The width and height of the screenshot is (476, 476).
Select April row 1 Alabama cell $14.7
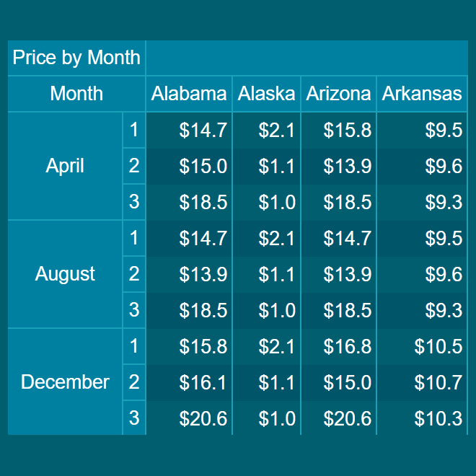point(189,130)
